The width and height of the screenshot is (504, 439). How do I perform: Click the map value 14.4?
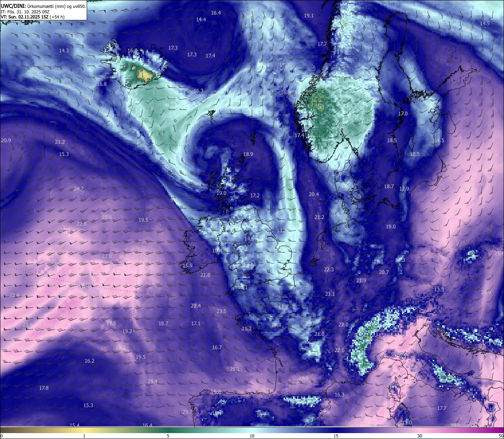(201, 19)
